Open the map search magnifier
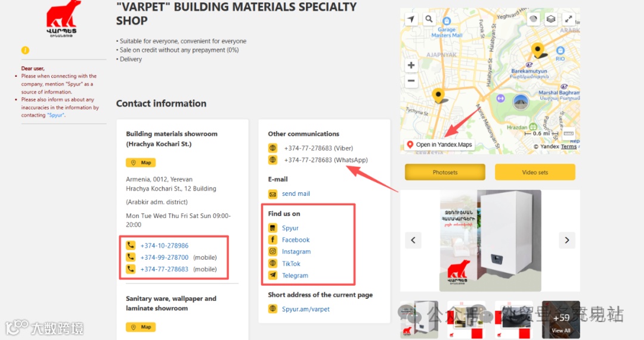 tap(429, 19)
